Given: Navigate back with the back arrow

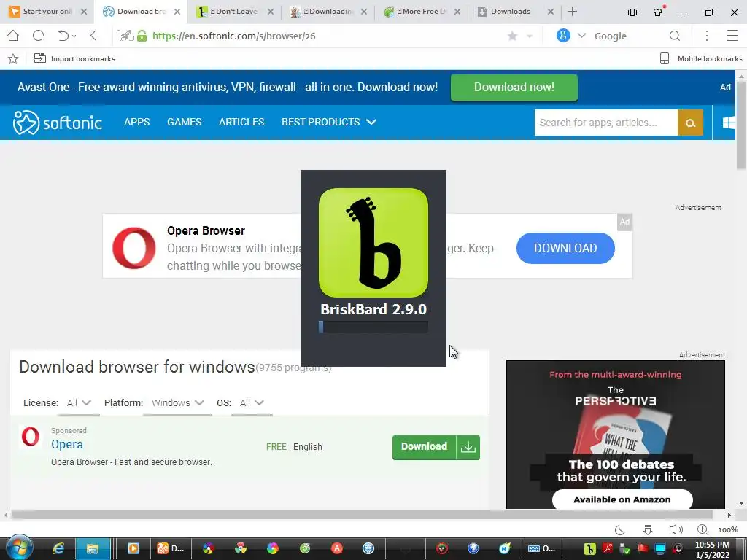Looking at the screenshot, I should point(93,36).
